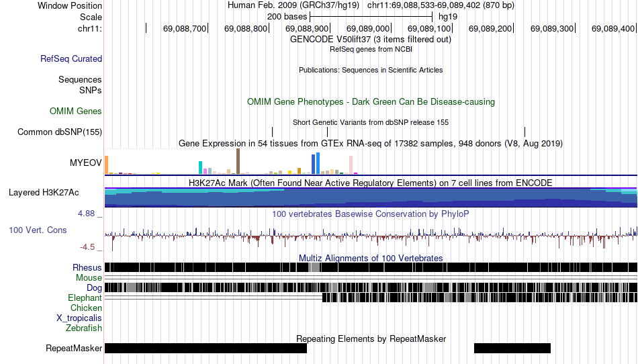Click the Sequences SNPs label
This screenshot has height=364, width=638.
point(80,85)
